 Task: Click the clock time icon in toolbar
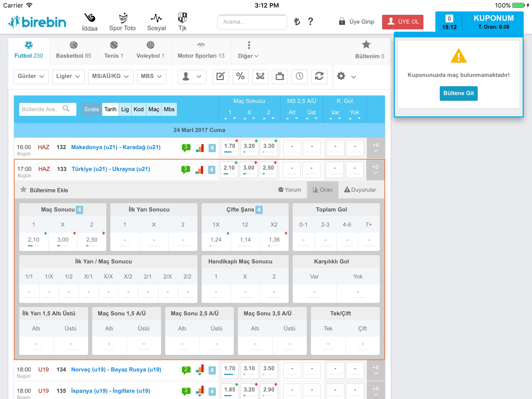pos(299,76)
